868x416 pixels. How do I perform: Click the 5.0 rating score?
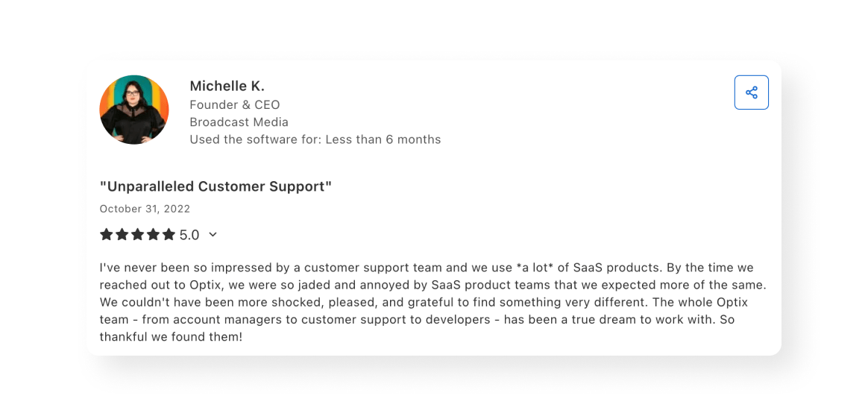pos(189,235)
